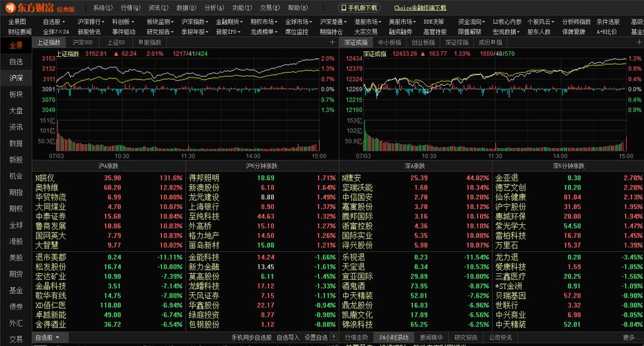Select 板块 in the left sidebar
The height and width of the screenshot is (346, 644).
pyautogui.click(x=16, y=95)
